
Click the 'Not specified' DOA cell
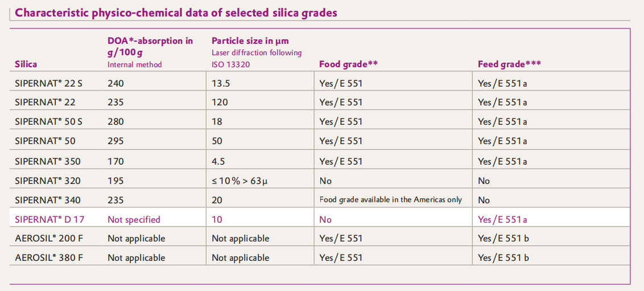point(134,219)
